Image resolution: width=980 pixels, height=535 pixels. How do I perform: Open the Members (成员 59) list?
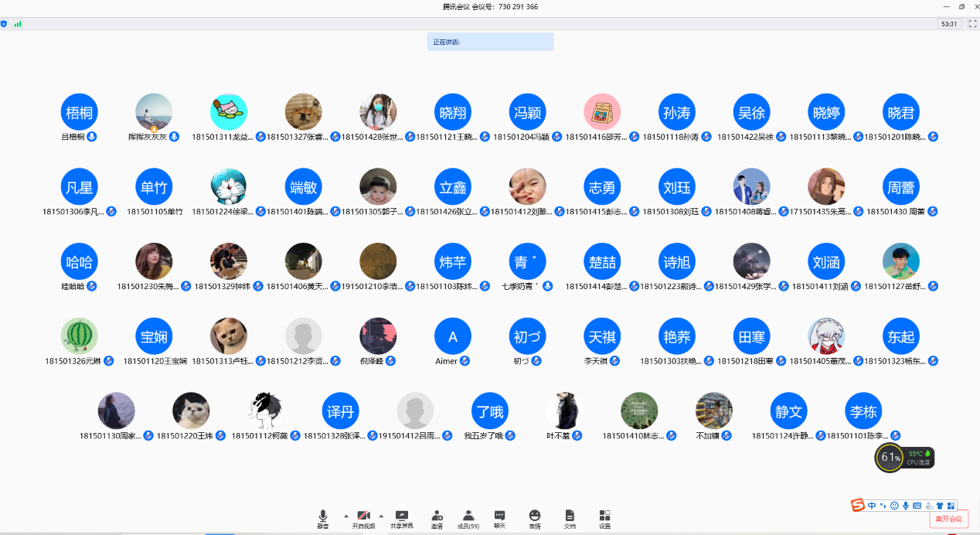click(x=468, y=518)
